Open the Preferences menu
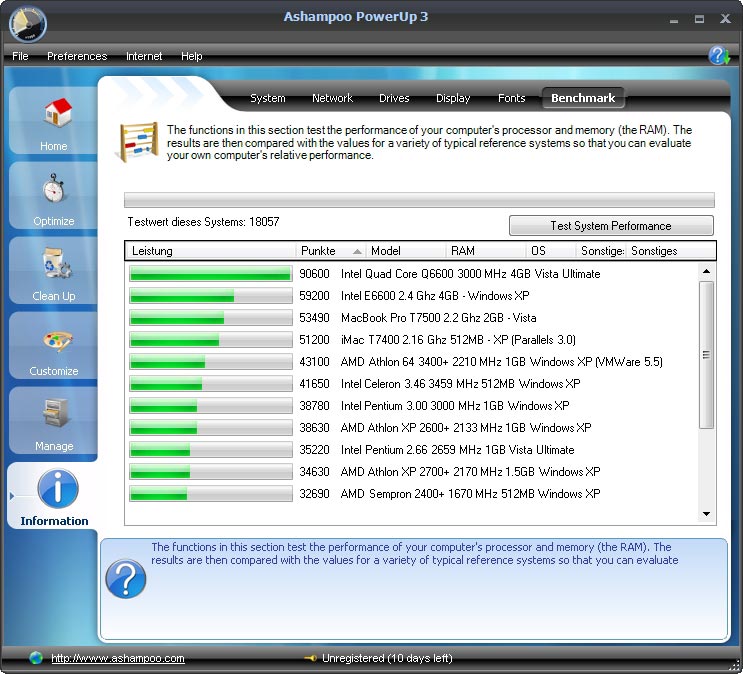 77,56
